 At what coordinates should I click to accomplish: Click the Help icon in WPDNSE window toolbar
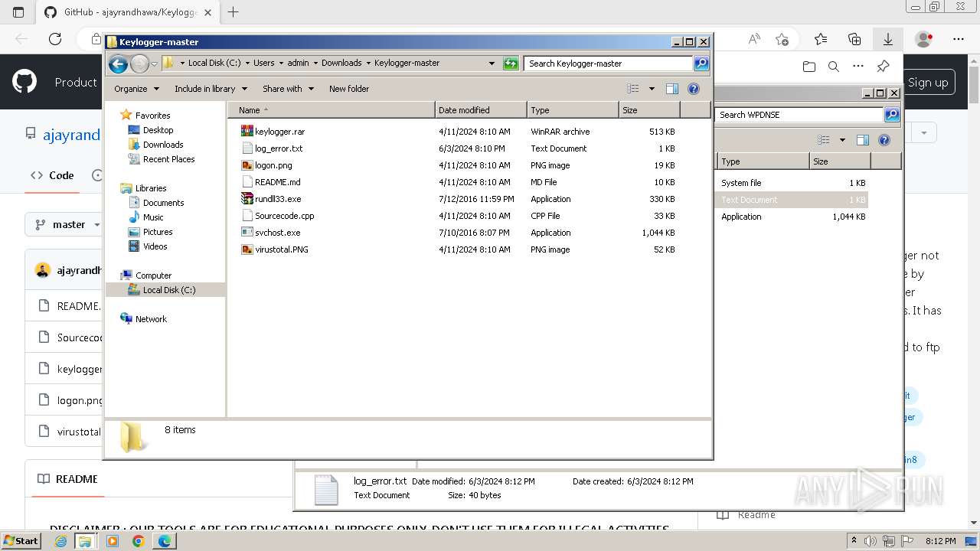click(x=884, y=140)
